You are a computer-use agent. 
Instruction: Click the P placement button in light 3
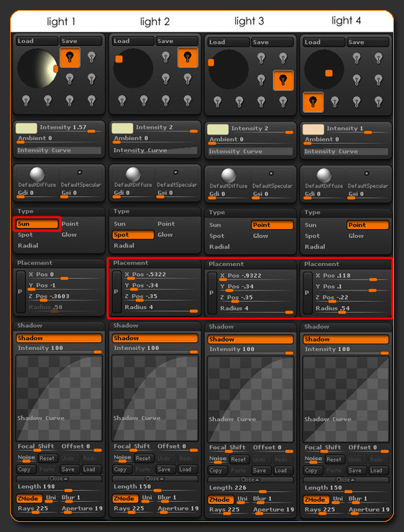(211, 293)
